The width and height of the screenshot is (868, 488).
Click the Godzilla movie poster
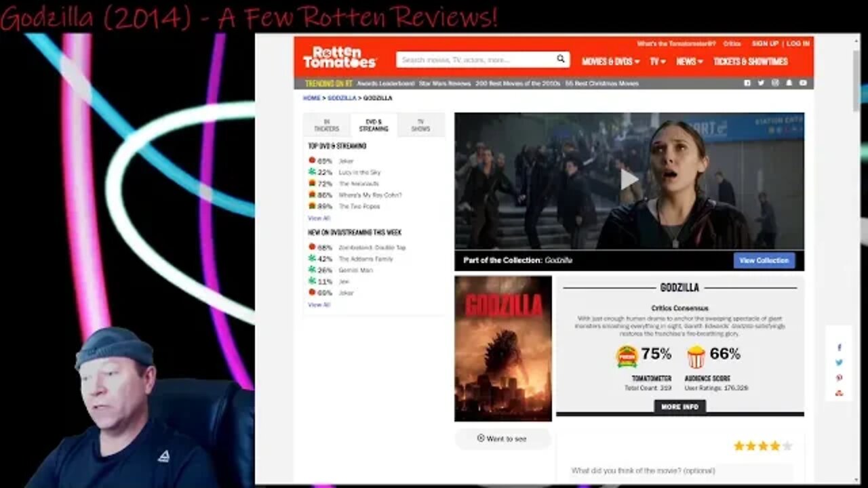point(503,348)
